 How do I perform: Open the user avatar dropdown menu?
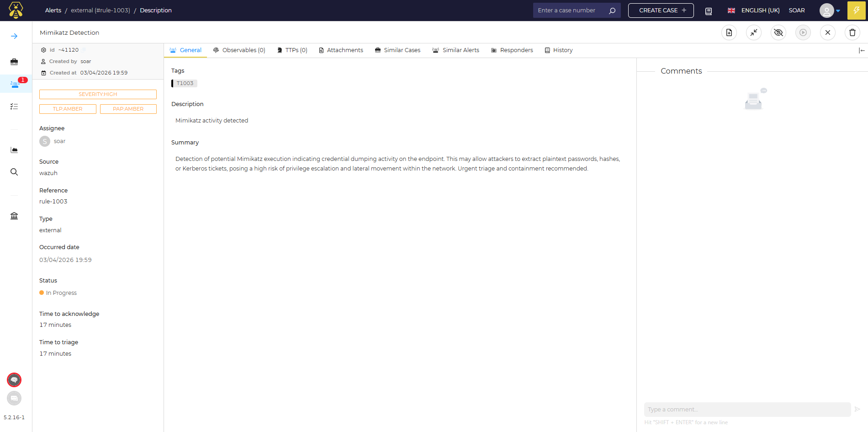coord(830,11)
